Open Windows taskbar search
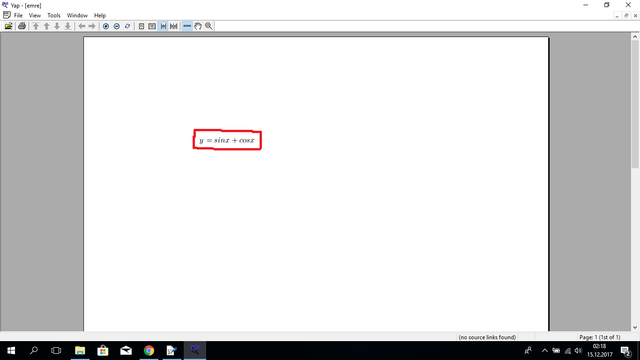The width and height of the screenshot is (640, 360). [34, 351]
